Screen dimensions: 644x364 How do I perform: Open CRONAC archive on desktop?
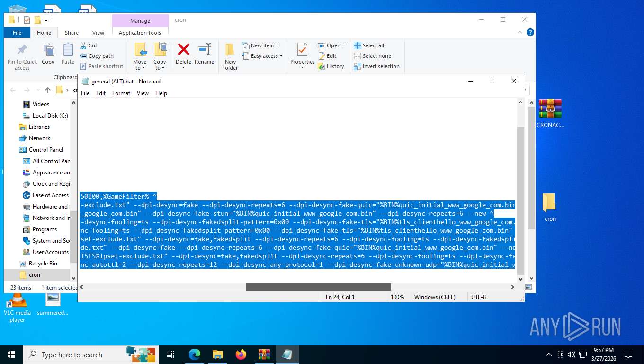(550, 113)
